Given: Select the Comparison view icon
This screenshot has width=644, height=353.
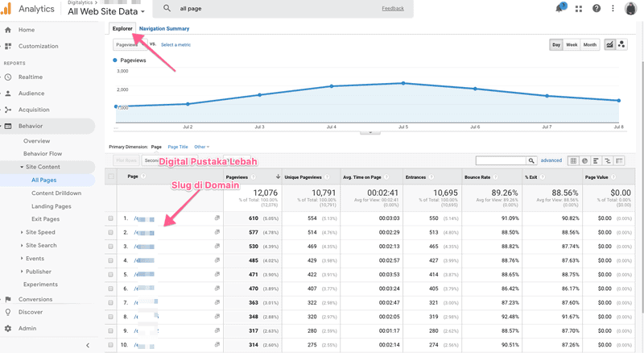Looking at the screenshot, I should (x=608, y=160).
